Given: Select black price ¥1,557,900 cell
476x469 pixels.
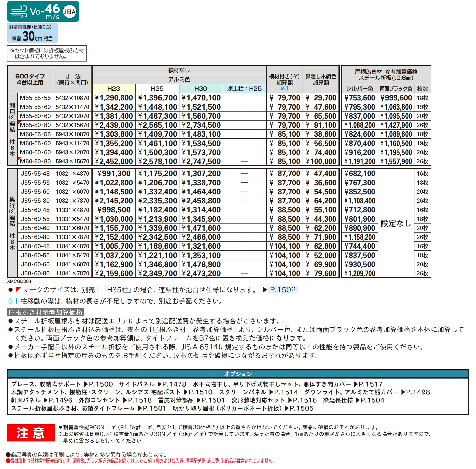Looking at the screenshot, I should [x=396, y=161].
